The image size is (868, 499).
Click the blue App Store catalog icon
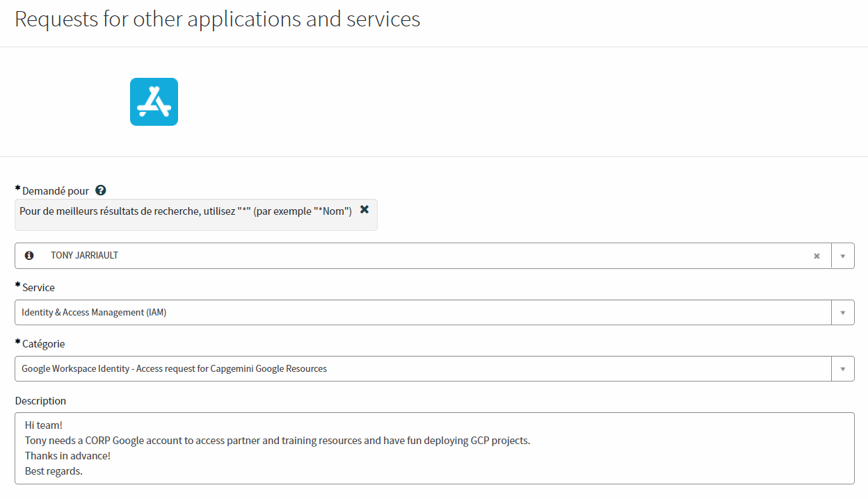(154, 101)
